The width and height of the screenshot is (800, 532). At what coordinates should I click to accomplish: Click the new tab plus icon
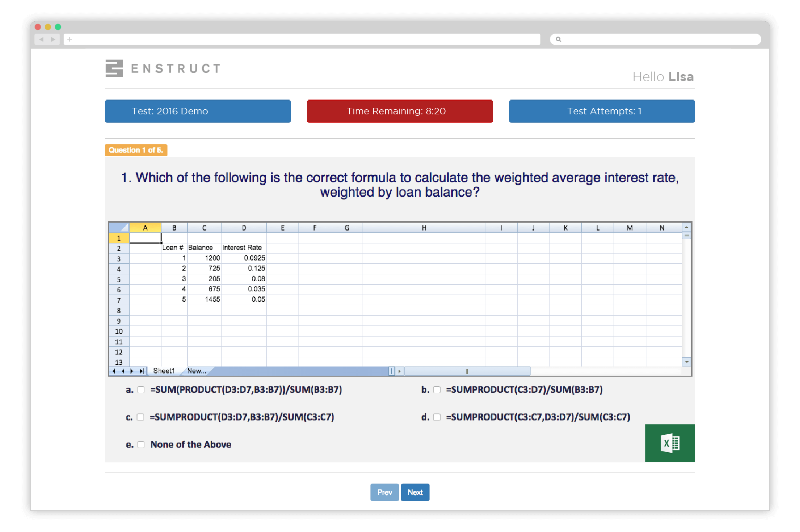tap(70, 39)
